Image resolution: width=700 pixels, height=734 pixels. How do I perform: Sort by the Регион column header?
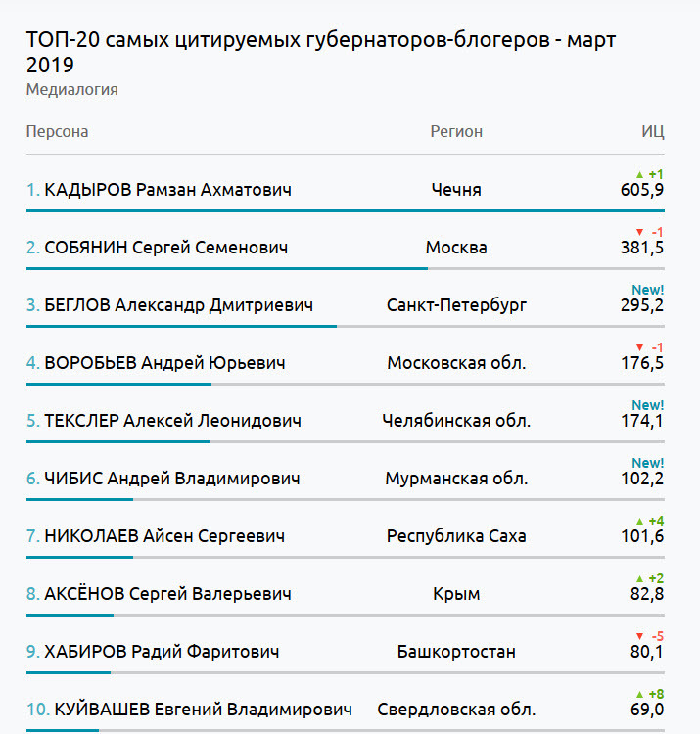pyautogui.click(x=456, y=132)
